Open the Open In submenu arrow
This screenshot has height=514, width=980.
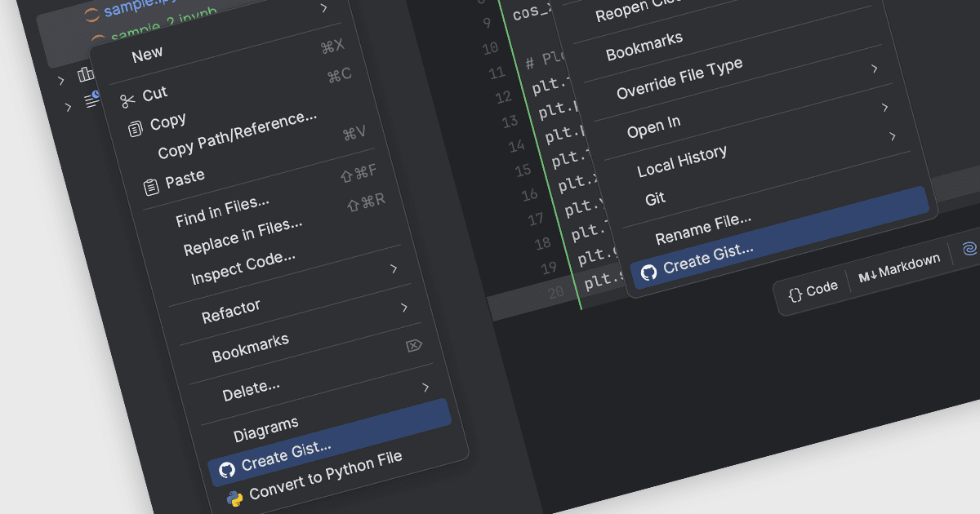[875, 69]
